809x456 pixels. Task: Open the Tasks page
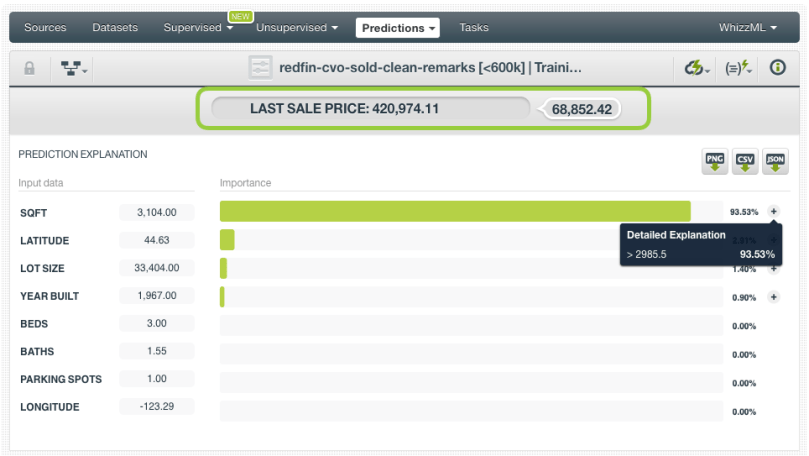point(474,28)
